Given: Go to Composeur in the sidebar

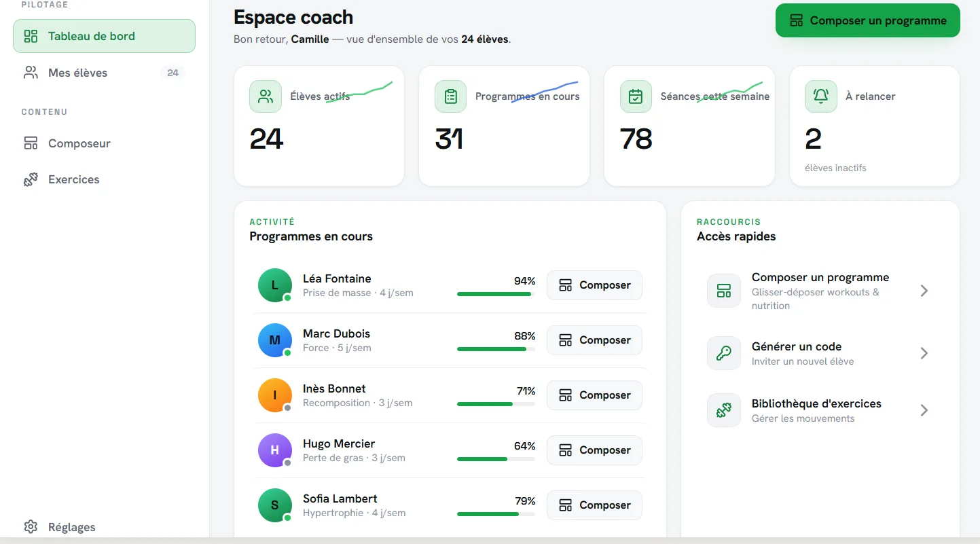Looking at the screenshot, I should (x=104, y=143).
